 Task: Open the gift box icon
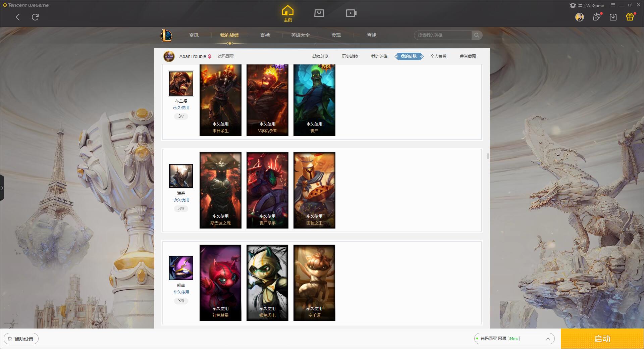pyautogui.click(x=630, y=17)
